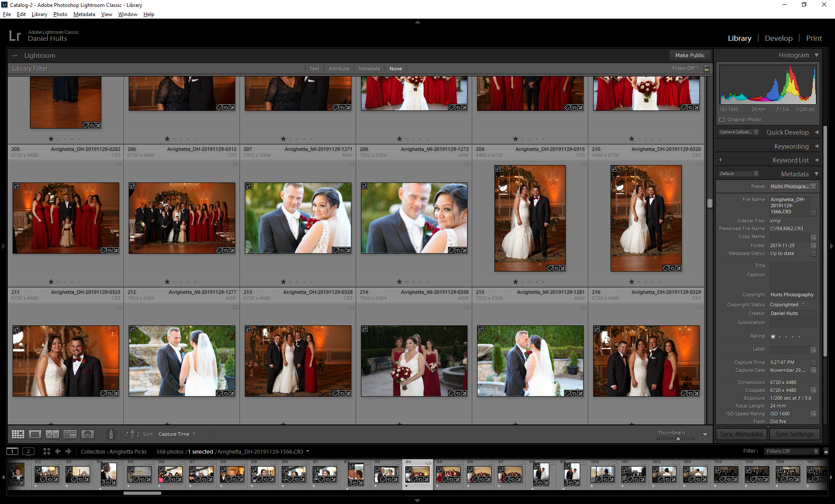Go forward with the filmstrip right arrow
The width and height of the screenshot is (835, 504).
tap(68, 451)
